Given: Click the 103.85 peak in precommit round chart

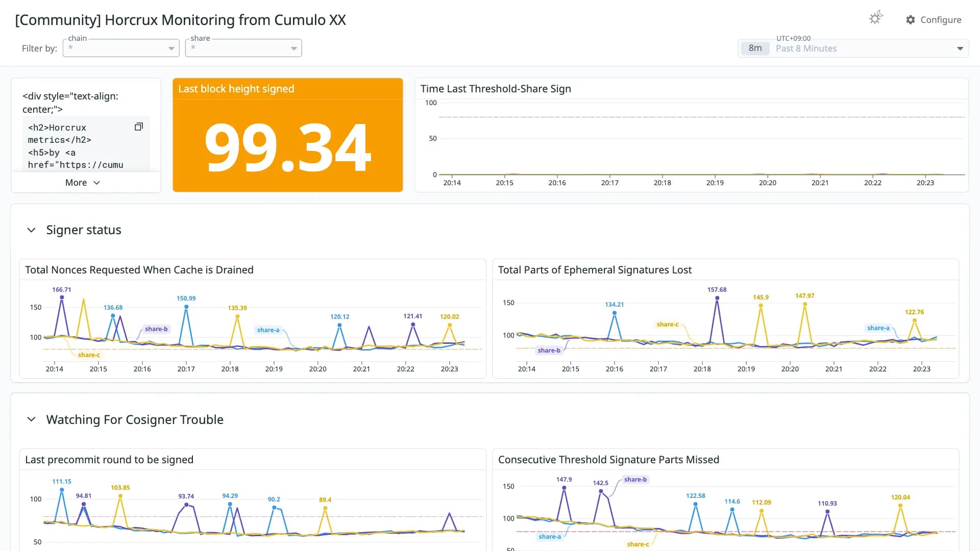Looking at the screenshot, I should 120,496.
